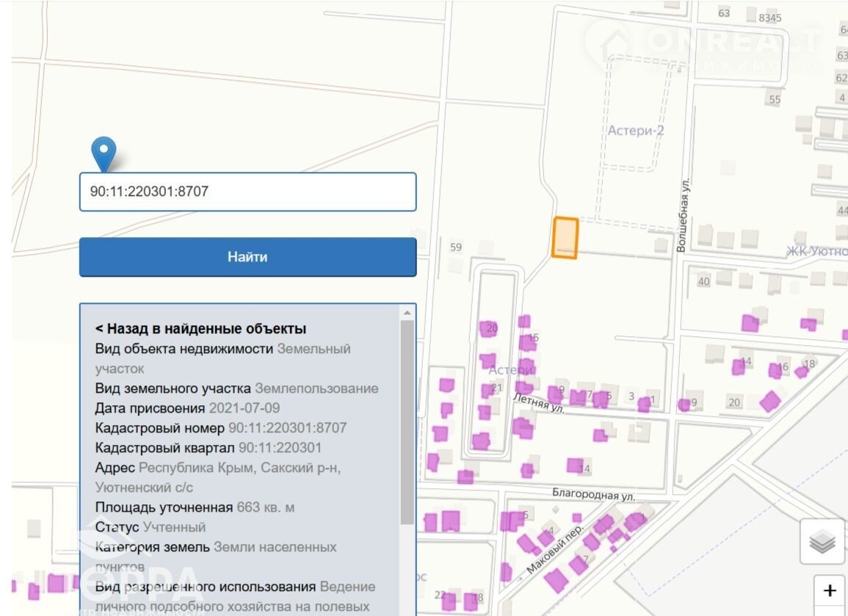The image size is (848, 616).
Task: Click the ЖК Уютное label on map
Action: 816,252
